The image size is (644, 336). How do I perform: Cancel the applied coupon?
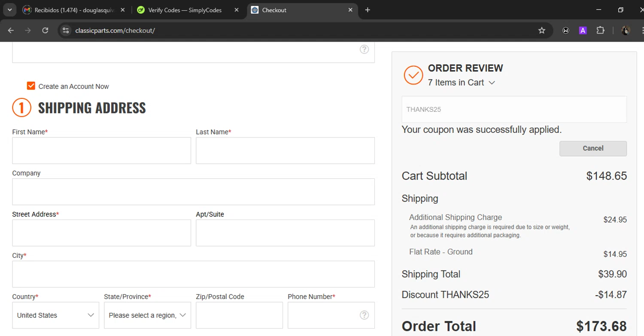click(x=593, y=148)
